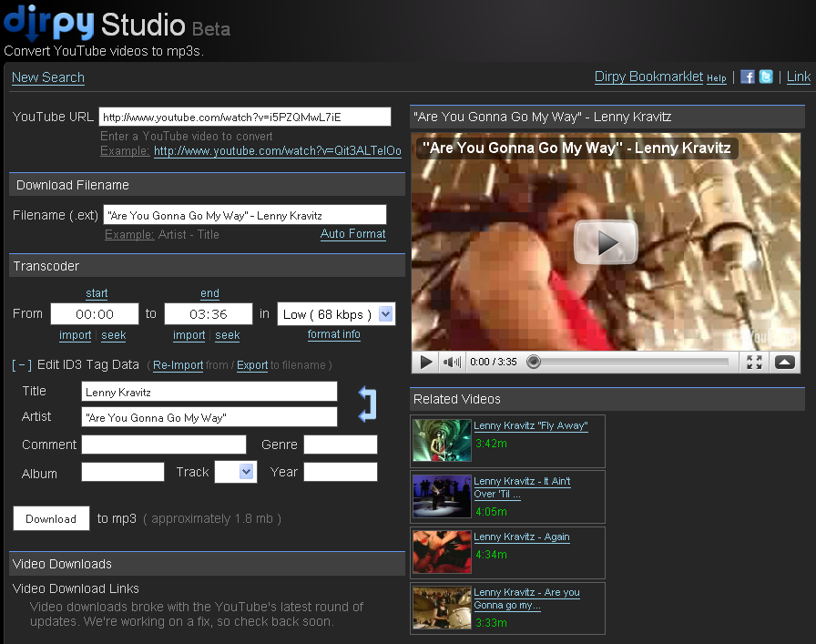The height and width of the screenshot is (644, 816).
Task: Focus the Filename input field
Action: click(x=245, y=215)
